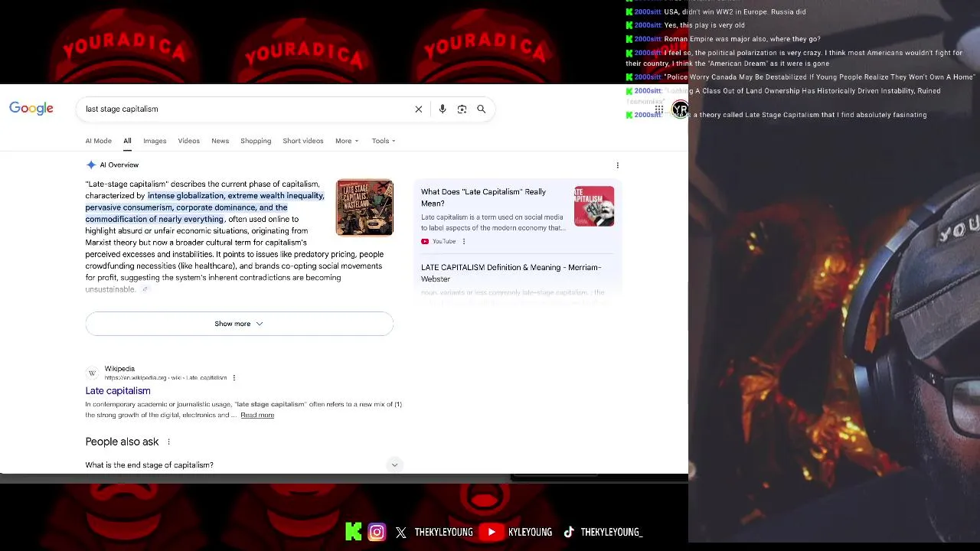This screenshot has height=551, width=980.
Task: Click the Late Stage Capitalism Wasteland thumbnail
Action: (x=364, y=207)
